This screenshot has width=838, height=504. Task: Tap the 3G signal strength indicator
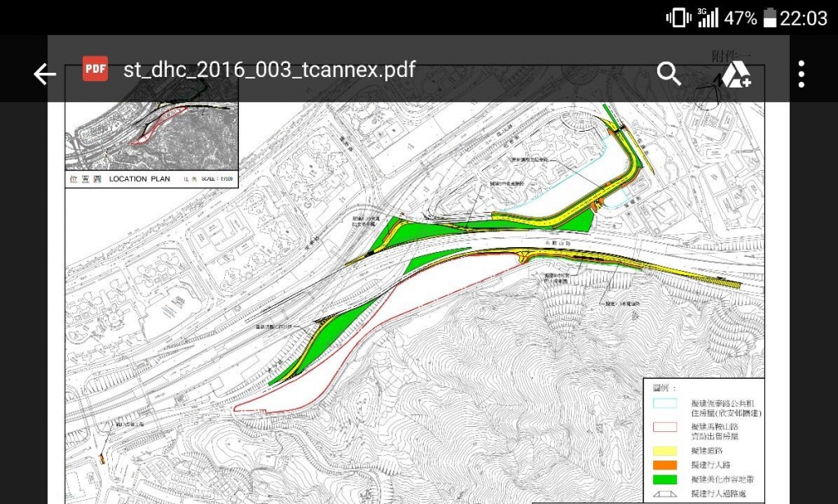pyautogui.click(x=708, y=18)
